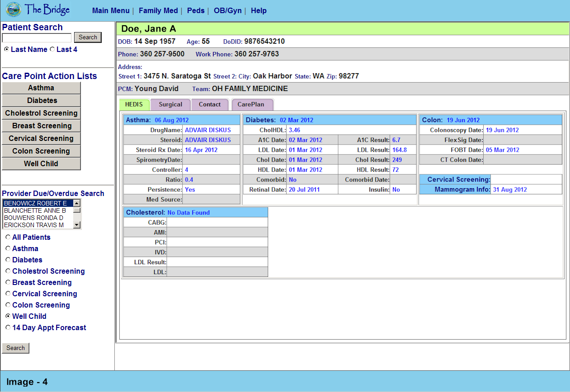This screenshot has width=570, height=392.
Task: Select Cervical Screening radio option
Action: click(8, 294)
